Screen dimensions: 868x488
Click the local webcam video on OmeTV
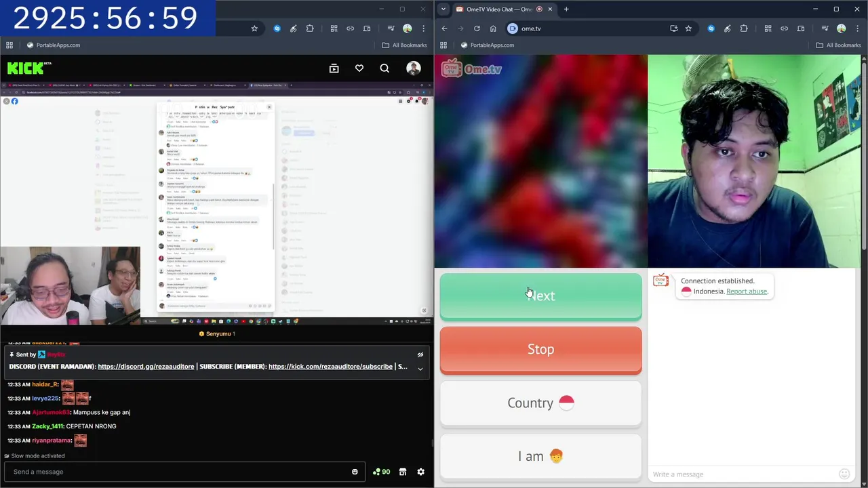pos(754,161)
